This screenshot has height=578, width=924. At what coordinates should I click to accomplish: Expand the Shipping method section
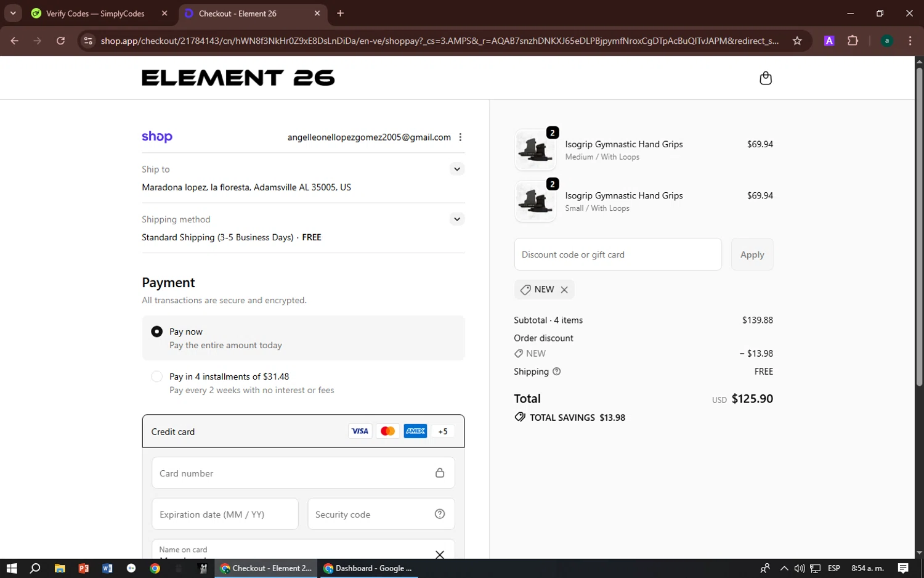[x=456, y=219]
